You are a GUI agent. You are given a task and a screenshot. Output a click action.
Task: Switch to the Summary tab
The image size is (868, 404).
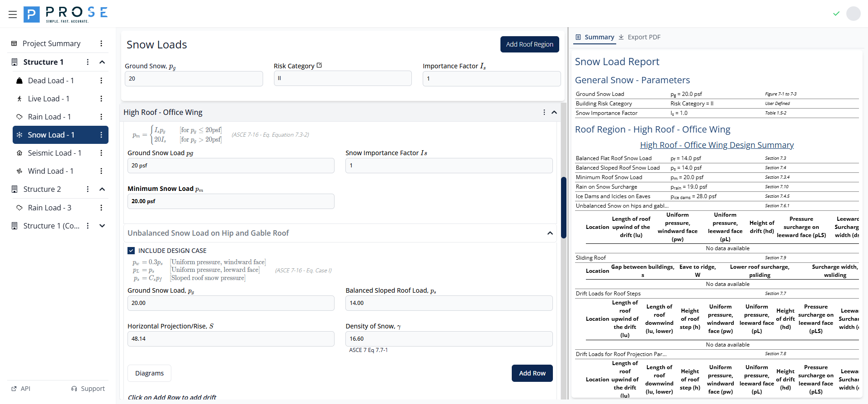[594, 37]
